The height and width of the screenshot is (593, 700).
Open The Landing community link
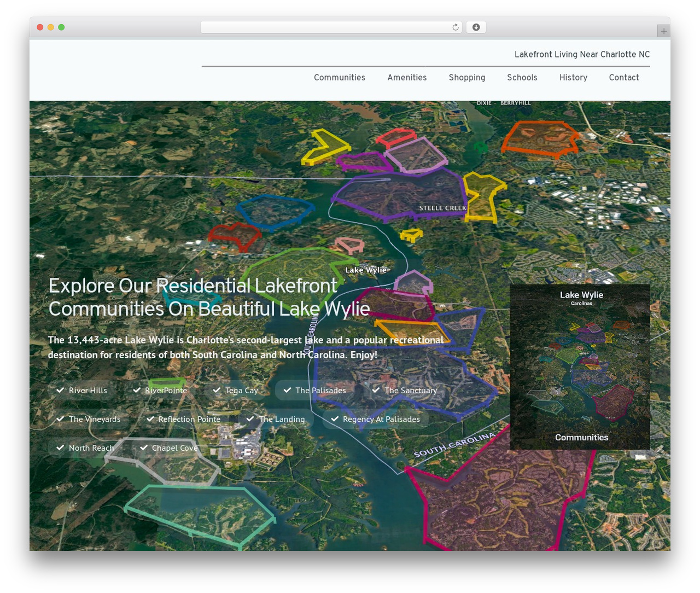[x=276, y=420]
